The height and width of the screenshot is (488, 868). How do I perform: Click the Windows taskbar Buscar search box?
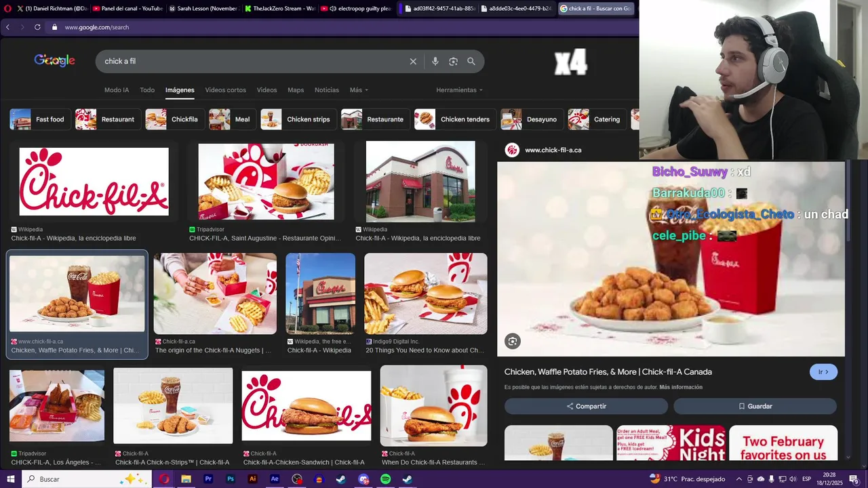pos(87,479)
